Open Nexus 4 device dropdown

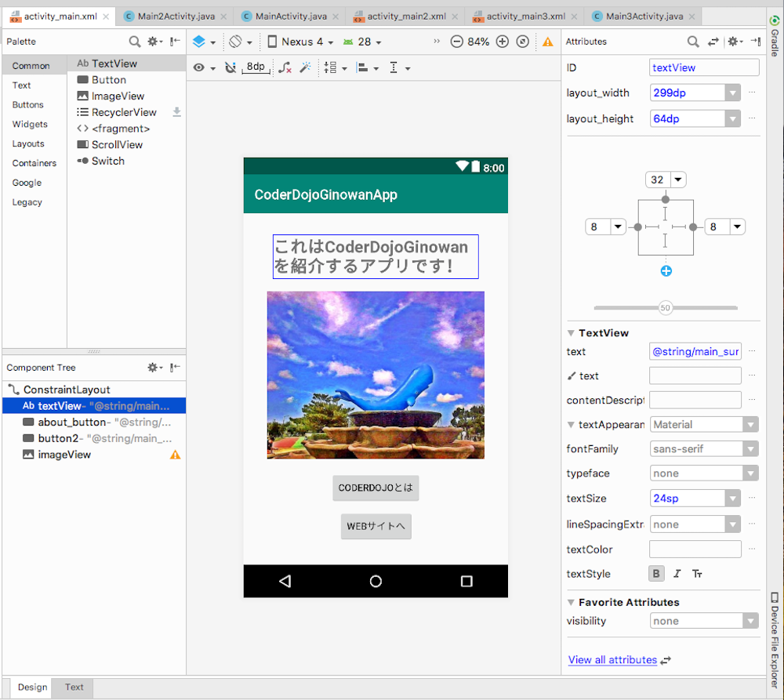[x=300, y=42]
